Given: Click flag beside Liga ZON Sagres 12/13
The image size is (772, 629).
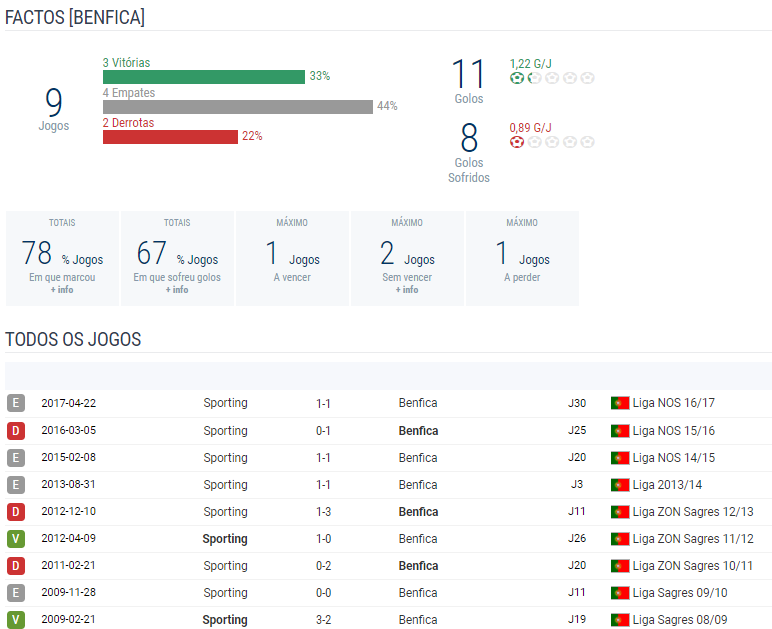Looking at the screenshot, I should [x=620, y=512].
